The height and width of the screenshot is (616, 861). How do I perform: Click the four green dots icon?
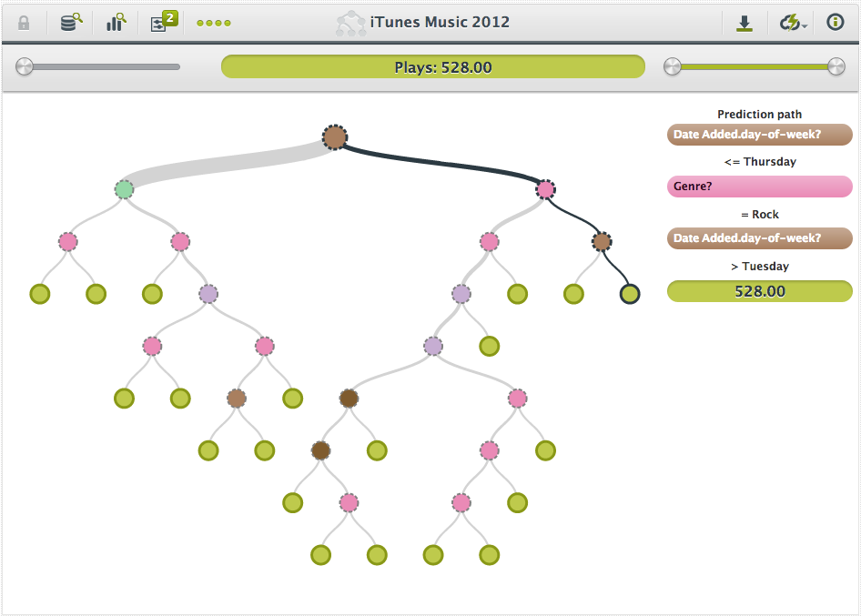coord(214,23)
